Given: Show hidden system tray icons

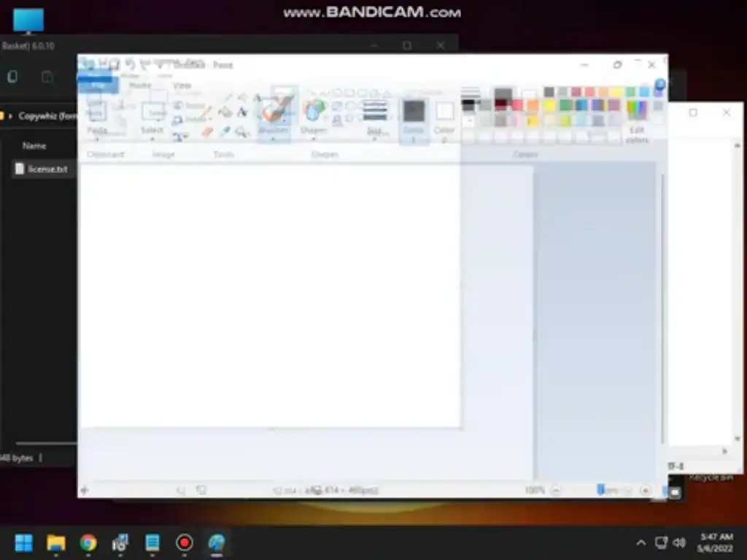Looking at the screenshot, I should 641,542.
